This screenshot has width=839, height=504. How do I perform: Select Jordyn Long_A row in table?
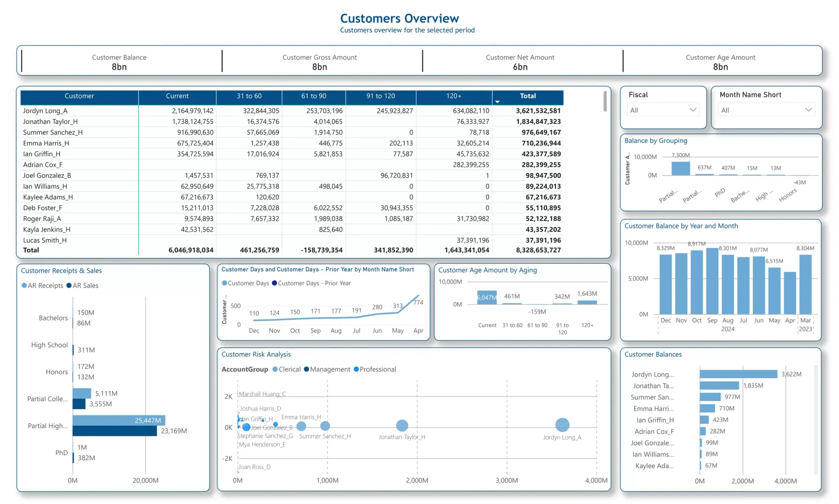[292, 111]
